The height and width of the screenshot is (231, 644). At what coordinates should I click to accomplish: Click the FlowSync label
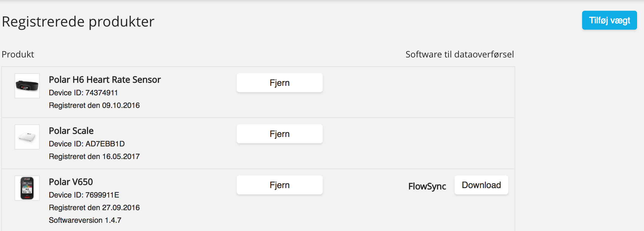427,186
